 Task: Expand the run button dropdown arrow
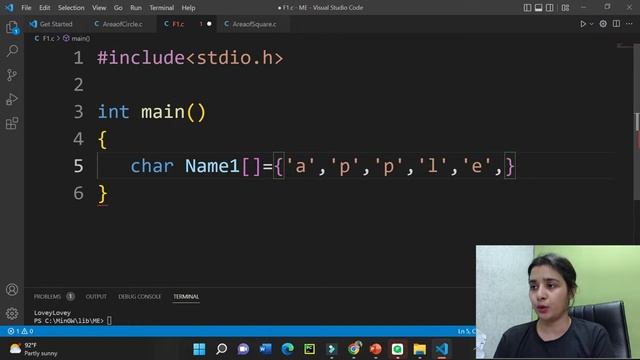point(591,24)
